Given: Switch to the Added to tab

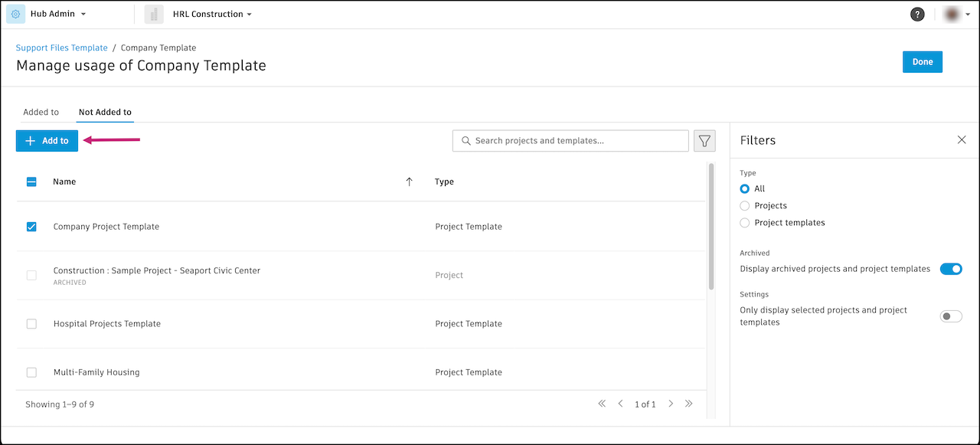Looking at the screenshot, I should 41,112.
